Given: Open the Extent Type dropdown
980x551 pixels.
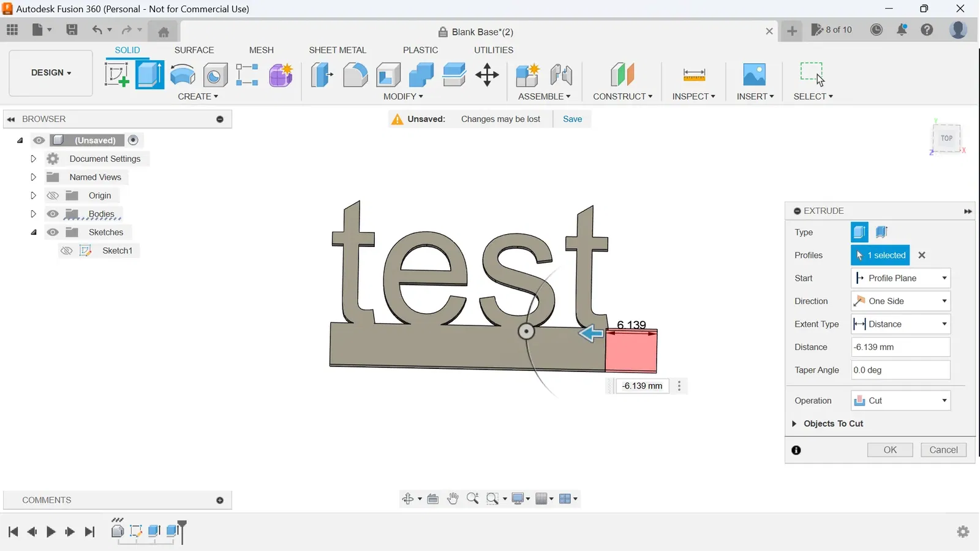Looking at the screenshot, I should 900,324.
